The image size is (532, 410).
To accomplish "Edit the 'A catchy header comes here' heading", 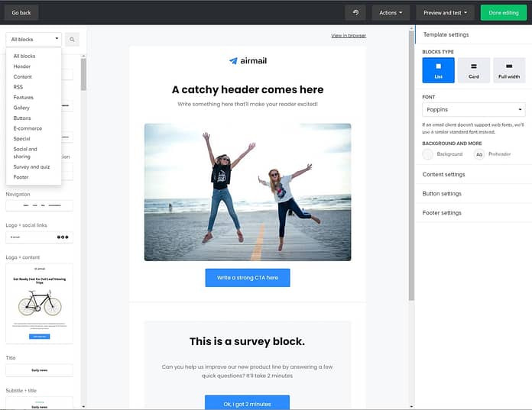I will pos(248,90).
